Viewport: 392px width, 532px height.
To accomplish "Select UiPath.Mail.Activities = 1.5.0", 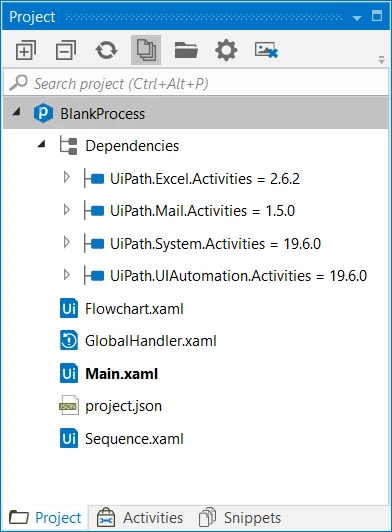I will pyautogui.click(x=202, y=211).
